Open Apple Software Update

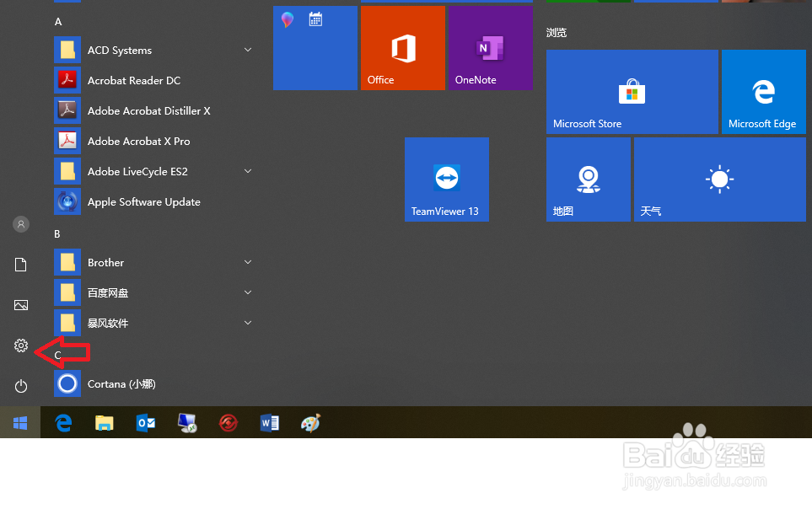155,202
